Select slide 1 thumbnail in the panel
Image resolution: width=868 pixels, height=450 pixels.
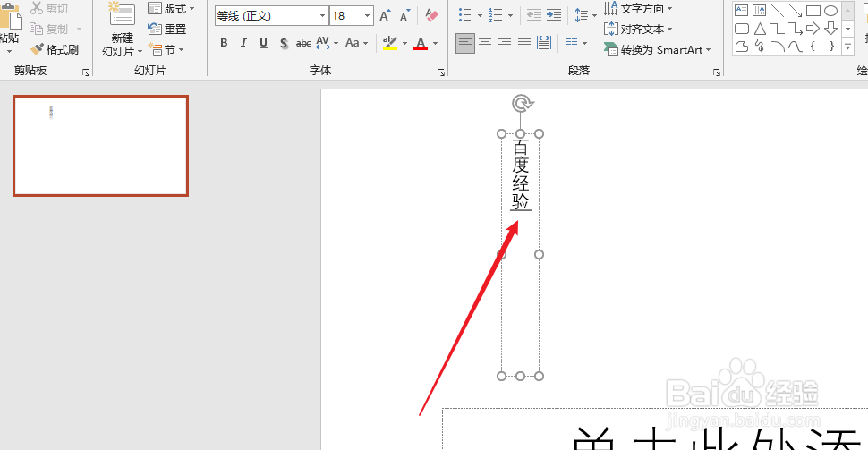(101, 146)
